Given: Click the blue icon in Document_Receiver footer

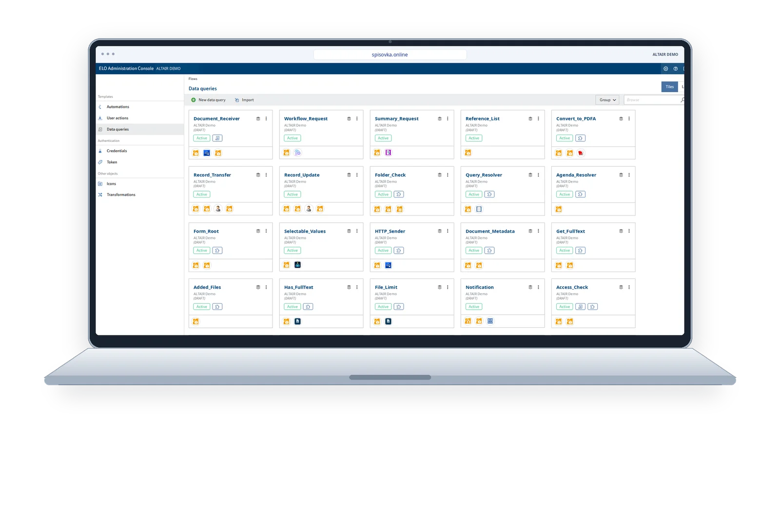Looking at the screenshot, I should pyautogui.click(x=207, y=153).
